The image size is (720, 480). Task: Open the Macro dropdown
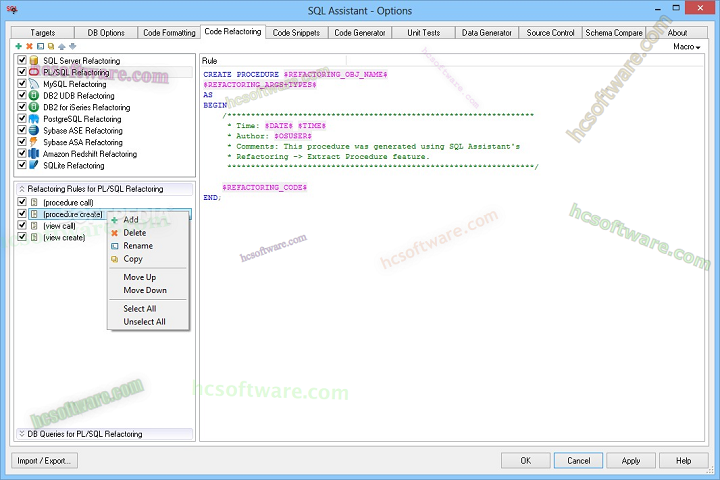click(x=686, y=46)
